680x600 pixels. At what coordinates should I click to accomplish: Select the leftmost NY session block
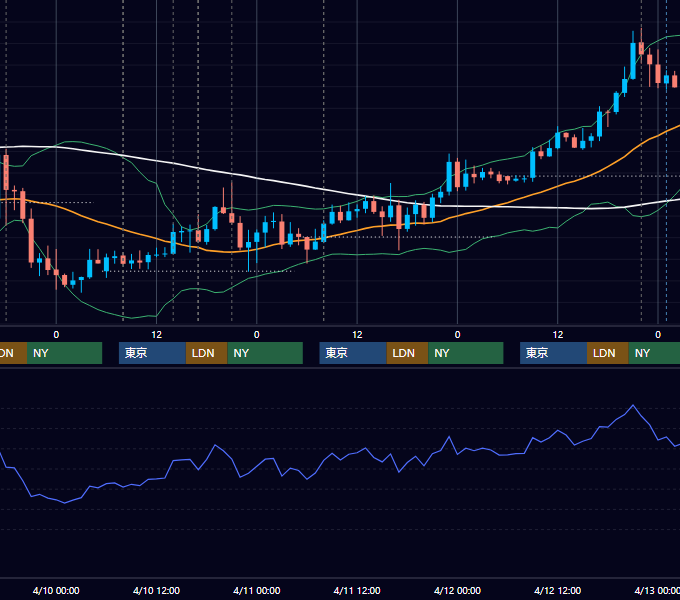coord(65,353)
